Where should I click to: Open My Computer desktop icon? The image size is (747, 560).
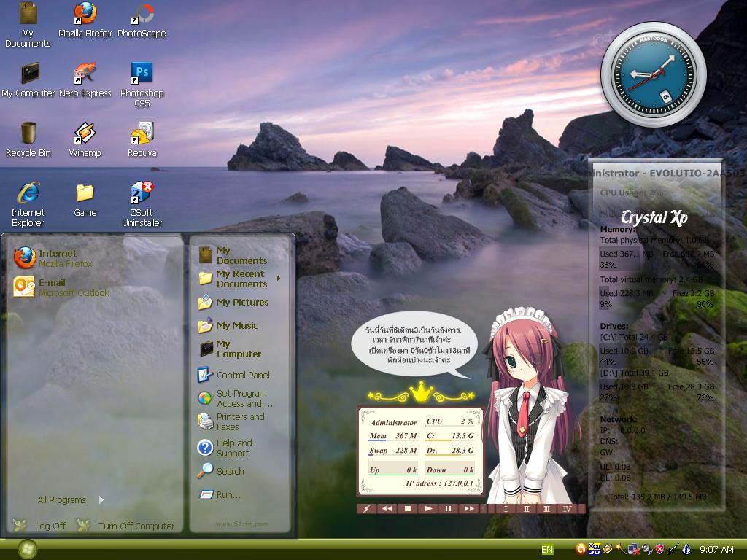point(28,80)
